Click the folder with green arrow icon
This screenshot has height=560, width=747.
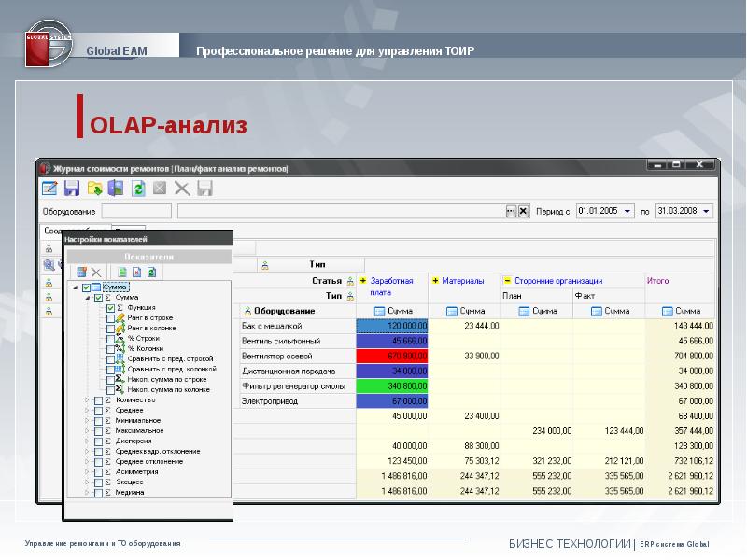pos(94,189)
